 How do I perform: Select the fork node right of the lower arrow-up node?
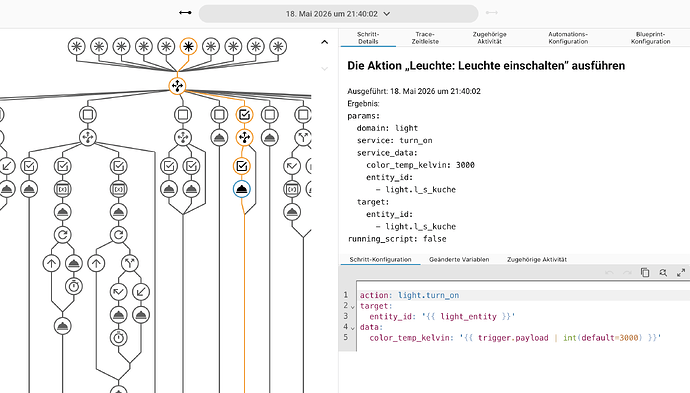click(x=129, y=263)
